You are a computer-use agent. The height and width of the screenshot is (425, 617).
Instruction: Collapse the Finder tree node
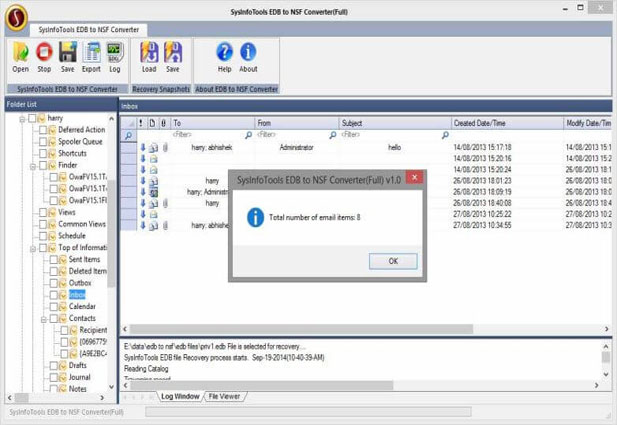(x=33, y=166)
